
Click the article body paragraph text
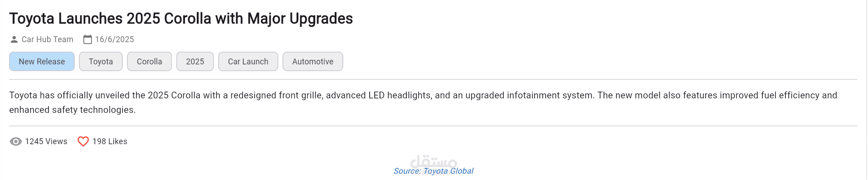point(423,102)
